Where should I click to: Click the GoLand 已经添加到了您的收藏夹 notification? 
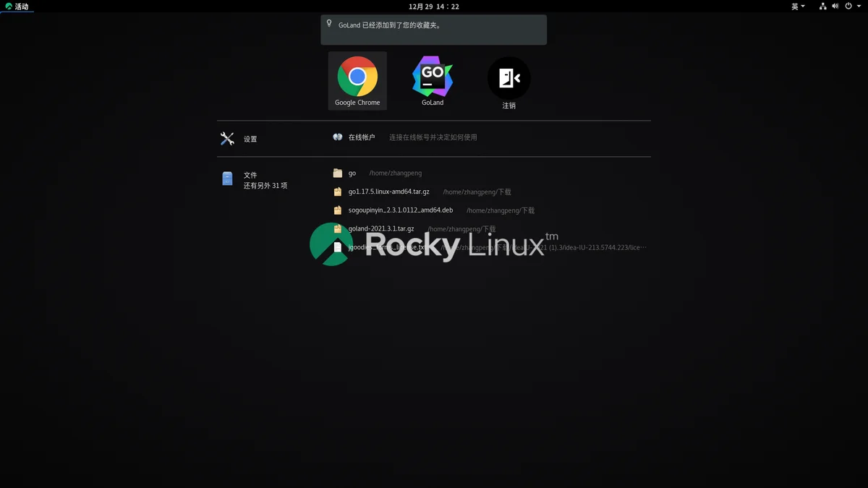(x=434, y=30)
